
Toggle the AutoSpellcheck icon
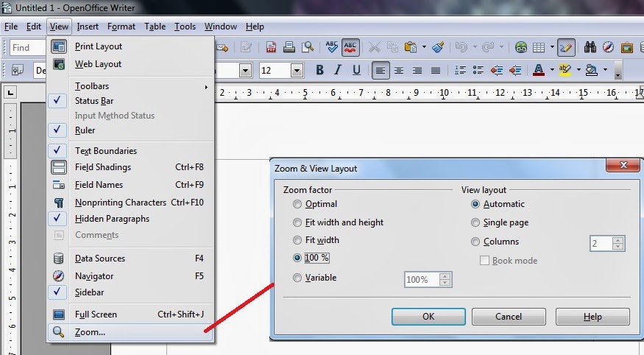point(350,47)
